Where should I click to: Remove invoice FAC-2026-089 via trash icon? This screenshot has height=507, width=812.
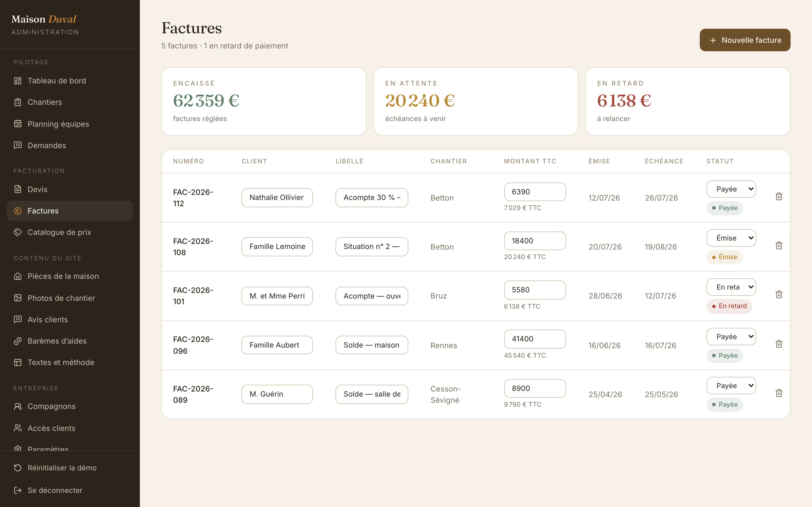(x=779, y=393)
